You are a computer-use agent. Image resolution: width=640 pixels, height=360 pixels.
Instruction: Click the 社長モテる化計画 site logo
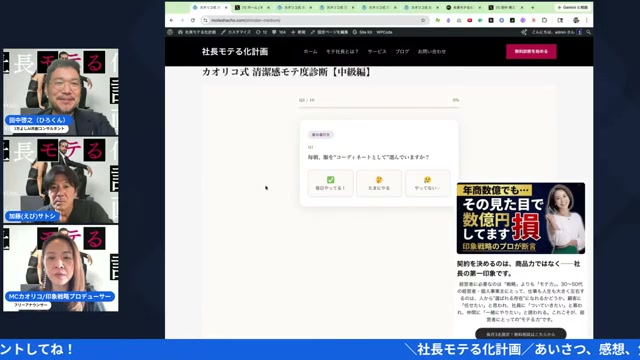coord(235,51)
